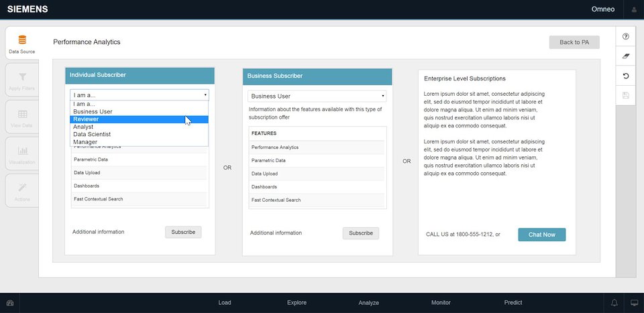
Task: Go to the Monitor tab
Action: tap(441, 303)
